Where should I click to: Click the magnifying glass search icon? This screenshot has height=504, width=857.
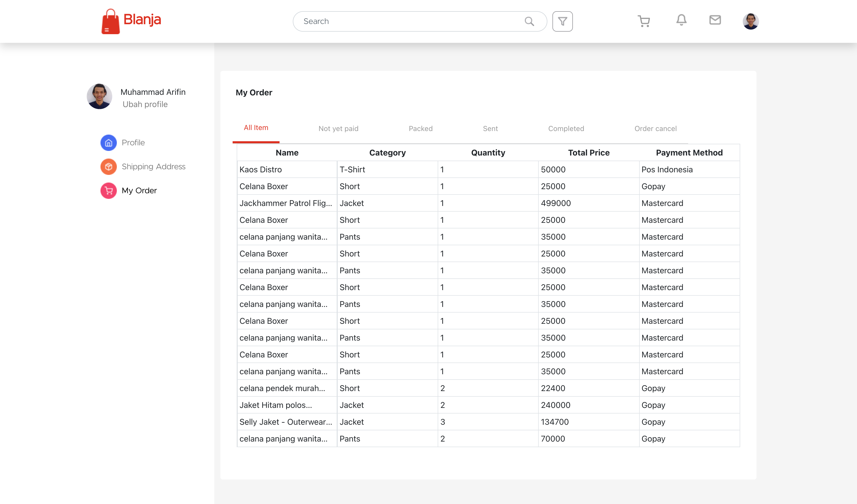pyautogui.click(x=529, y=21)
